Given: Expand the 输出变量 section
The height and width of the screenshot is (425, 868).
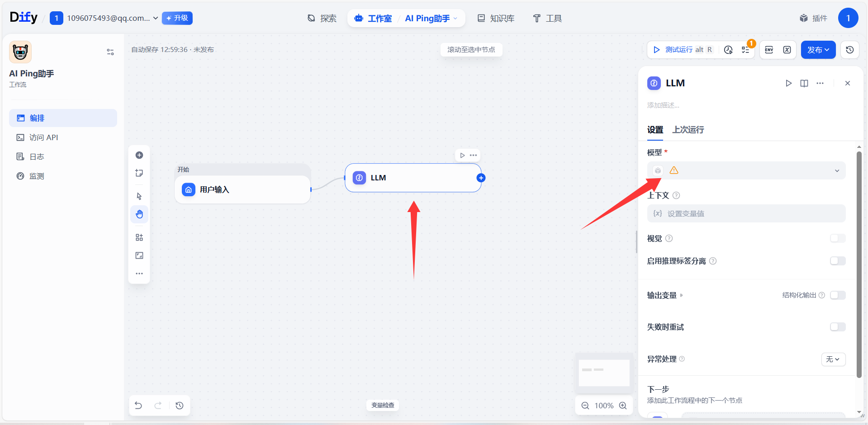Looking at the screenshot, I should click(665, 295).
